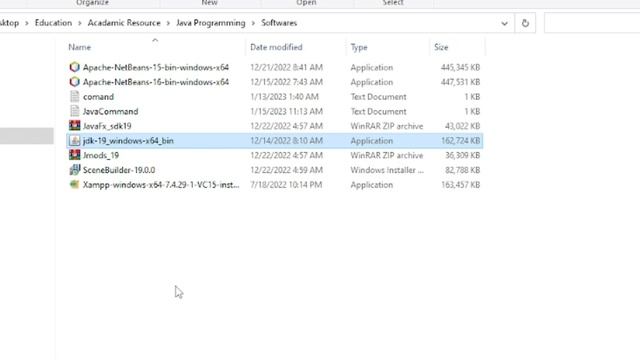Image resolution: width=640 pixels, height=360 pixels.
Task: Open the address bar history dropdown
Action: pyautogui.click(x=504, y=23)
